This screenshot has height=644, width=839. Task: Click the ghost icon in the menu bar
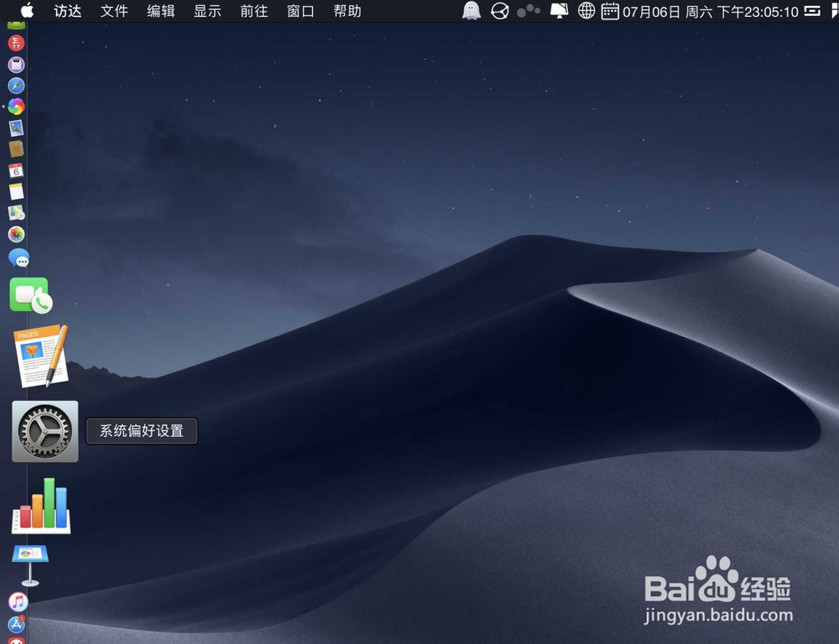pyautogui.click(x=471, y=11)
